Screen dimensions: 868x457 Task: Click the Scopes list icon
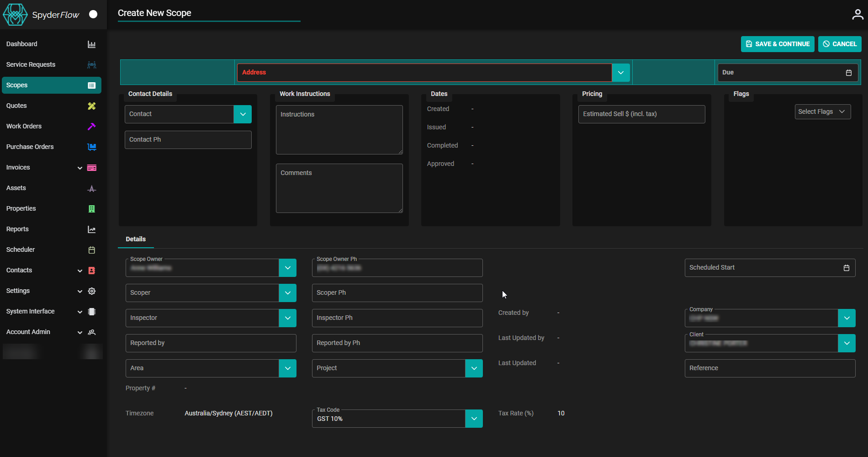tap(91, 85)
